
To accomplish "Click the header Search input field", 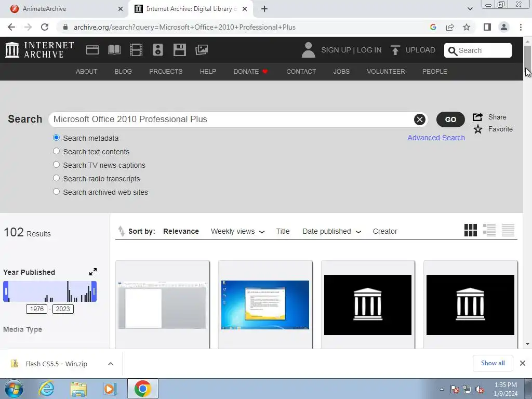I will point(478,50).
